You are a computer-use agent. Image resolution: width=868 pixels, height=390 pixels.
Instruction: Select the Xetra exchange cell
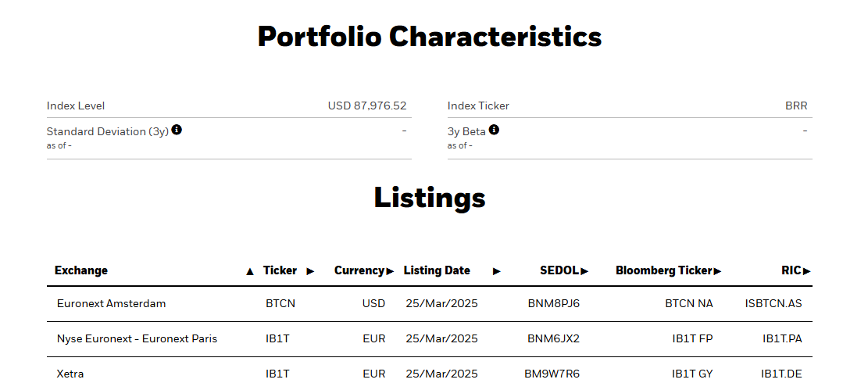click(x=70, y=374)
